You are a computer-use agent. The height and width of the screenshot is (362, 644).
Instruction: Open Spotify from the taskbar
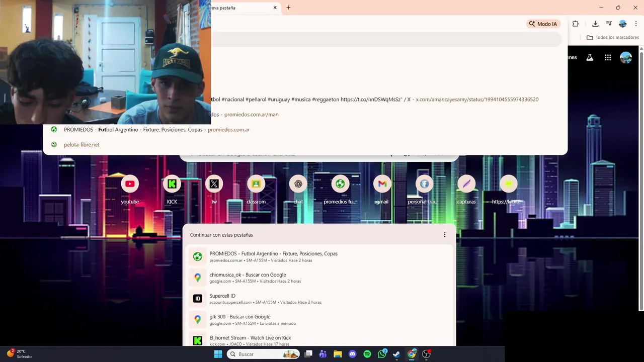point(367,354)
